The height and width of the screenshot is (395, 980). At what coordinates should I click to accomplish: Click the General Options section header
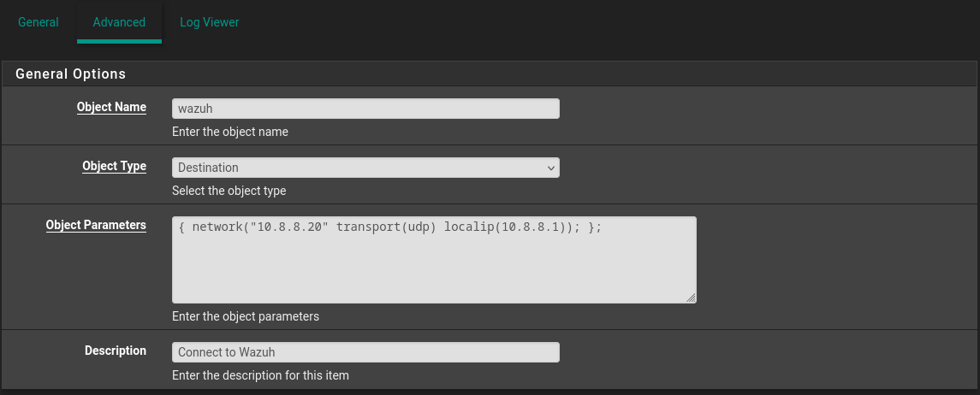71,74
